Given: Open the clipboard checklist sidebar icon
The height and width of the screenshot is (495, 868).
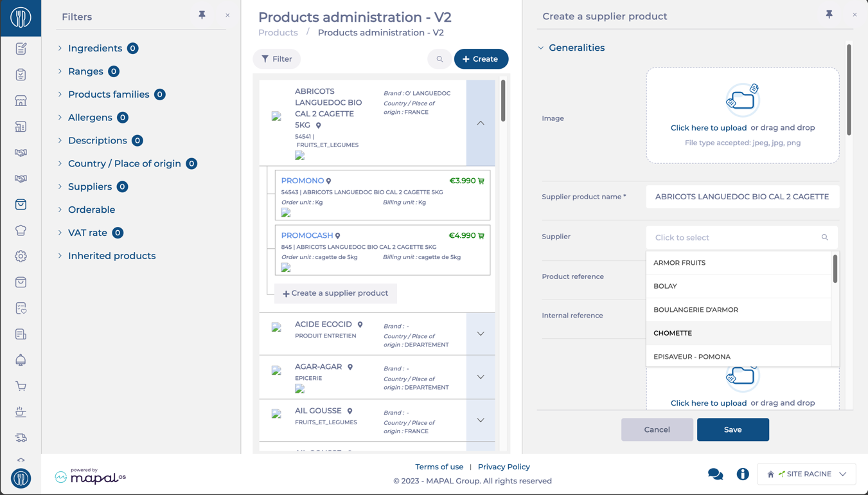Looking at the screenshot, I should pos(21,75).
